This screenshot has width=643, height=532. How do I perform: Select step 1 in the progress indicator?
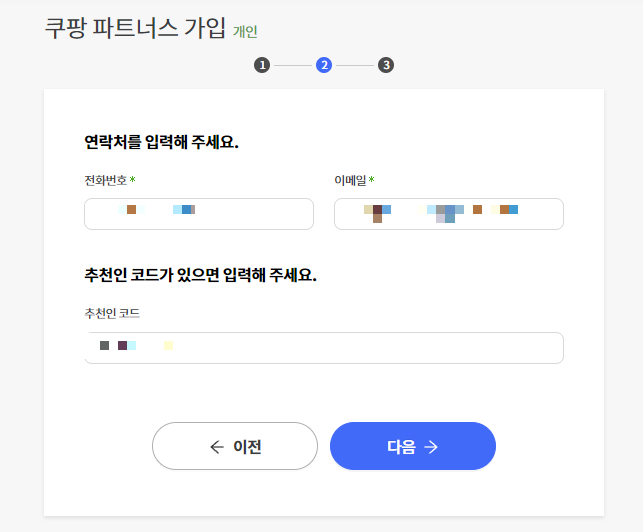(x=262, y=65)
